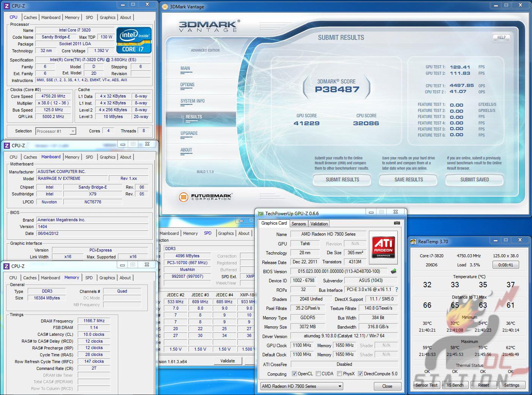Open the About tab in SPD CPU-Z window
The height and width of the screenshot is (395, 532).
point(244,233)
